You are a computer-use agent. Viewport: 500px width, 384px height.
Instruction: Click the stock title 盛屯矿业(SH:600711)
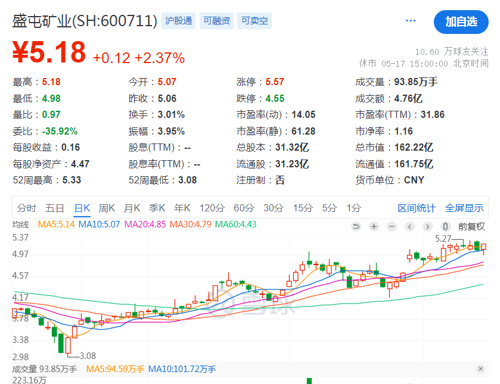click(x=85, y=21)
